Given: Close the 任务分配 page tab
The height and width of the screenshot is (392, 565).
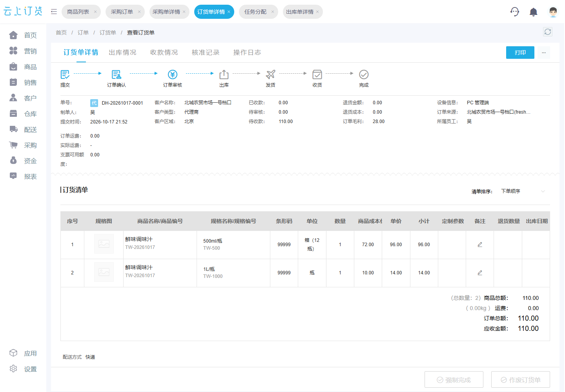Looking at the screenshot, I should pyautogui.click(x=273, y=12).
